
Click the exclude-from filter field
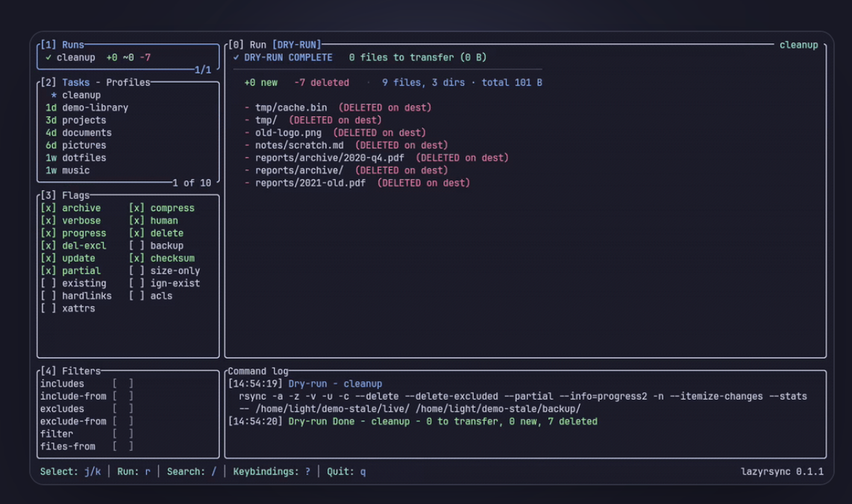(123, 421)
